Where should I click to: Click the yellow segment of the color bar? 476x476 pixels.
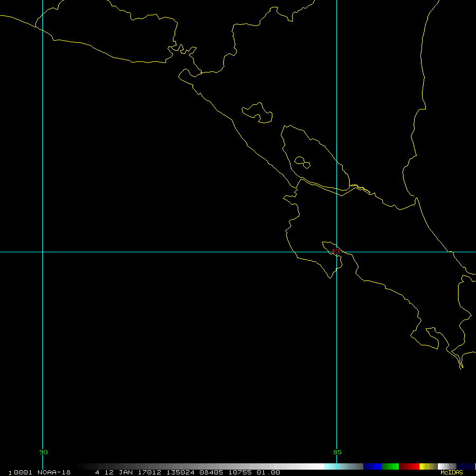(426, 466)
